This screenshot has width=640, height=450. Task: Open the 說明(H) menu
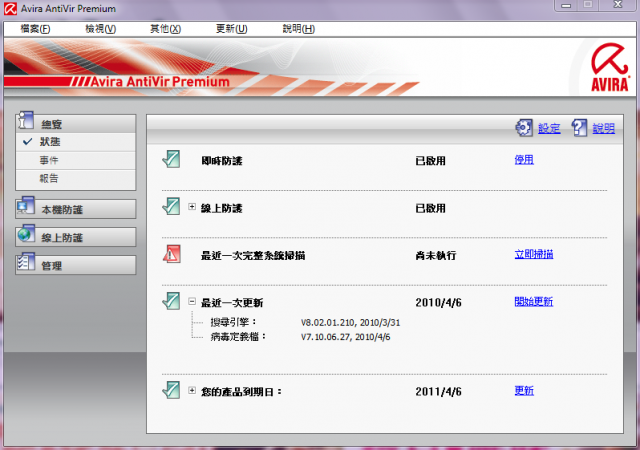pyautogui.click(x=299, y=29)
